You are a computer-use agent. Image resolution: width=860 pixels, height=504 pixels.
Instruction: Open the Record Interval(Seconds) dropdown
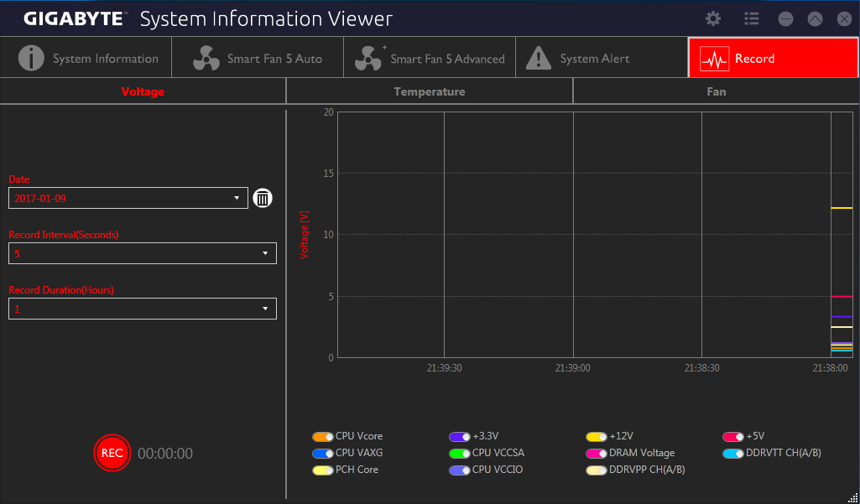(x=143, y=253)
